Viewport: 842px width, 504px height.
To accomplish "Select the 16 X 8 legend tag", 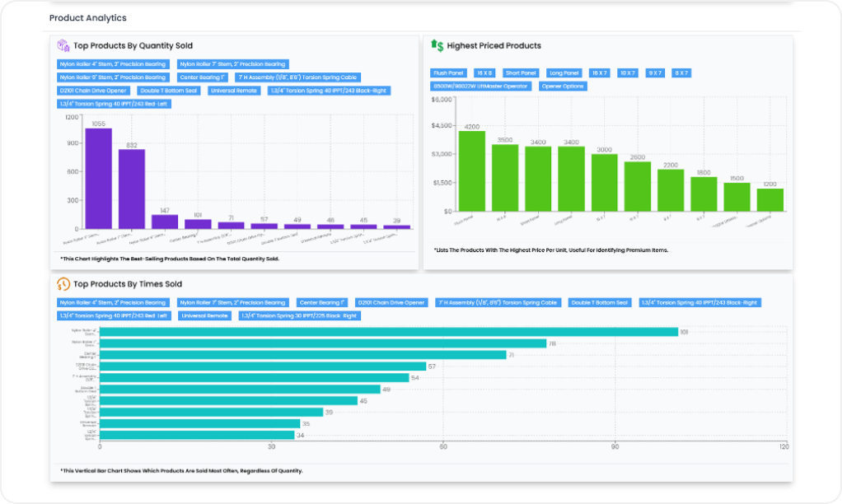I will click(485, 73).
